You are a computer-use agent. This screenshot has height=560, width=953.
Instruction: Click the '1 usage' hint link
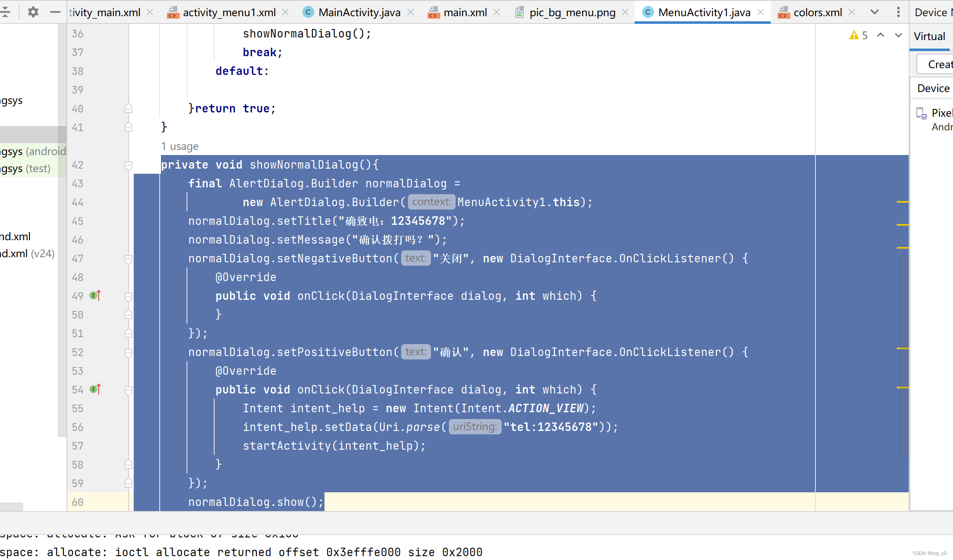coord(180,146)
